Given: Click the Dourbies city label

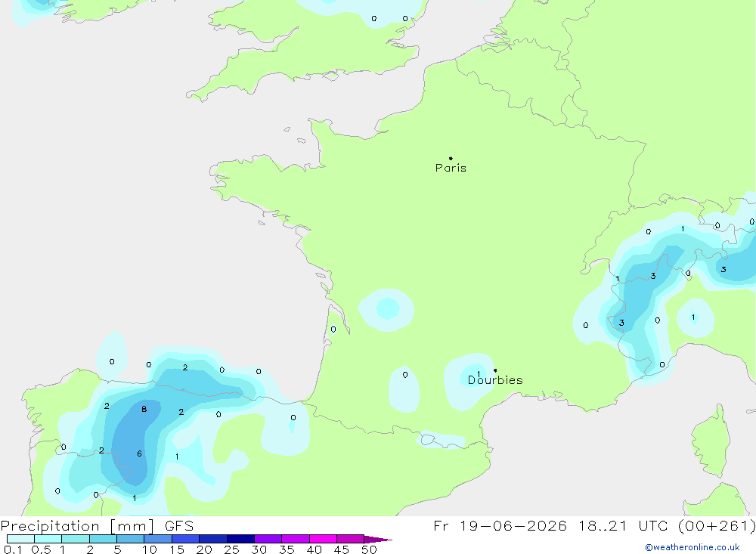Looking at the screenshot, I should click(495, 380).
